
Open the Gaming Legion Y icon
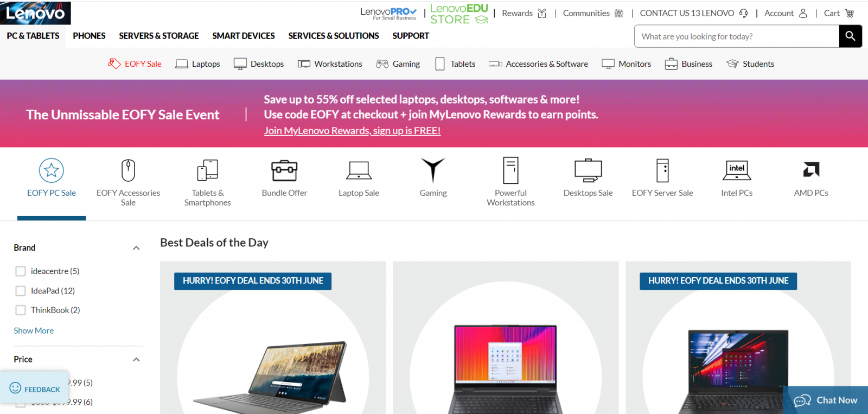tap(433, 170)
